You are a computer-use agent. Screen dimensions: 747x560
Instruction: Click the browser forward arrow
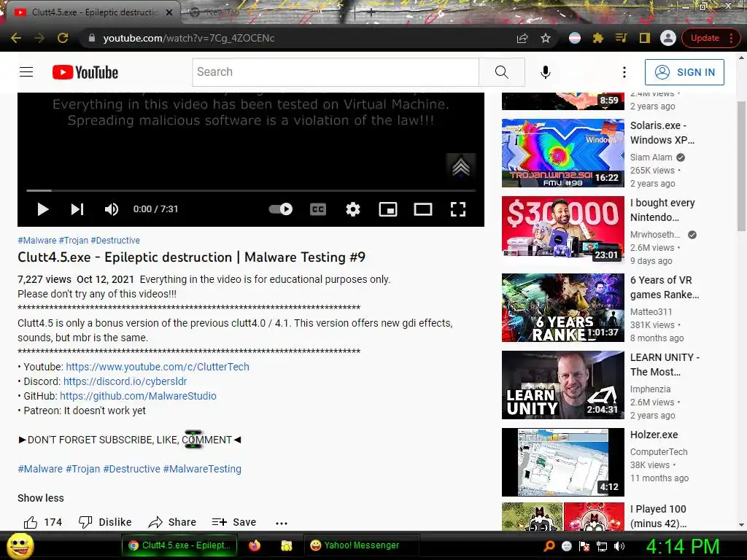tap(39, 38)
